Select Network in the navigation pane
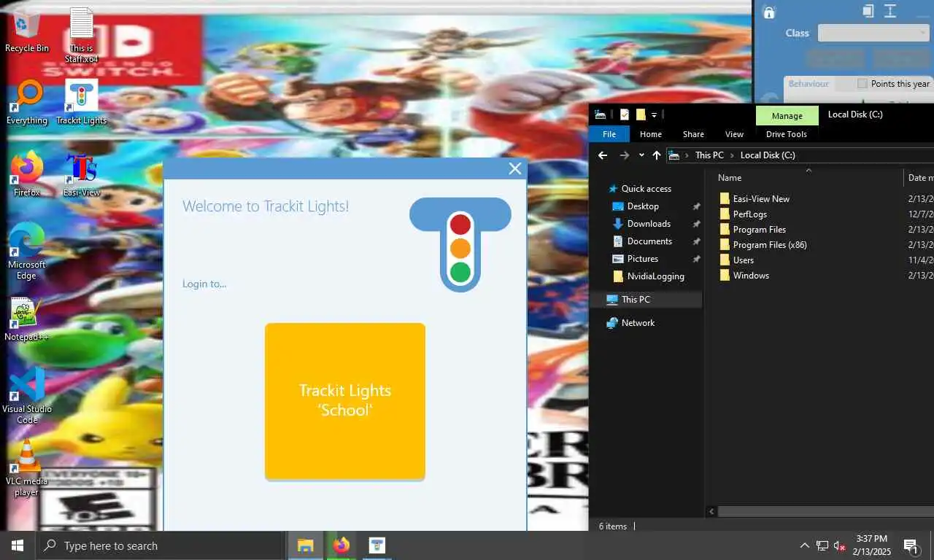Viewport: 934px width, 560px height. tap(638, 323)
